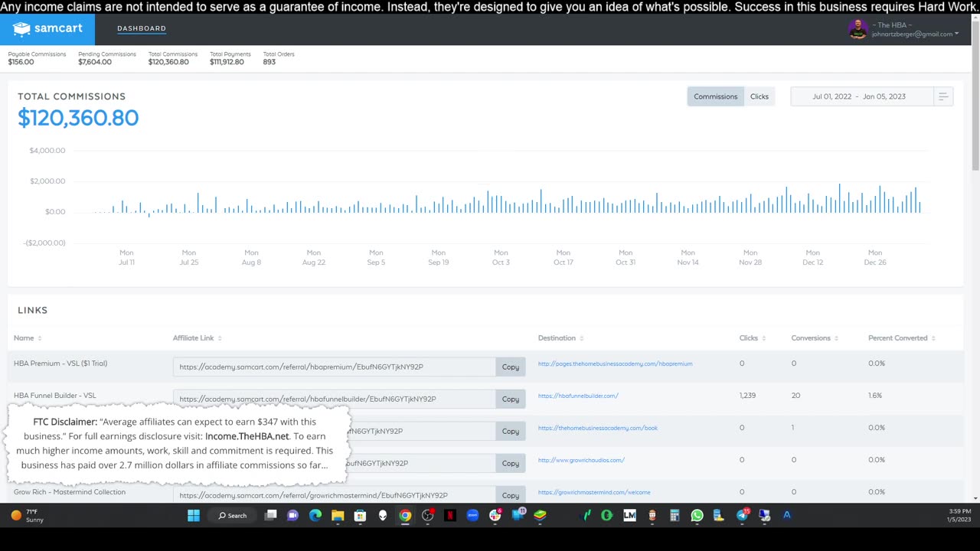Open Task View on the taskbar

point(270,515)
